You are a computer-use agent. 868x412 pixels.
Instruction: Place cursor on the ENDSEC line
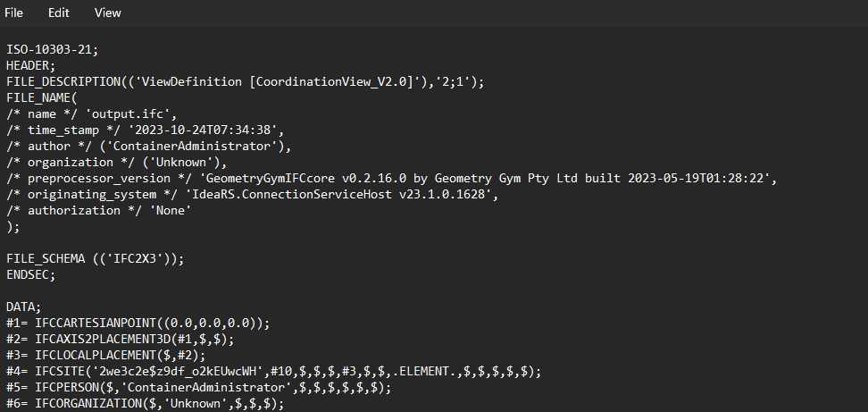[30, 275]
